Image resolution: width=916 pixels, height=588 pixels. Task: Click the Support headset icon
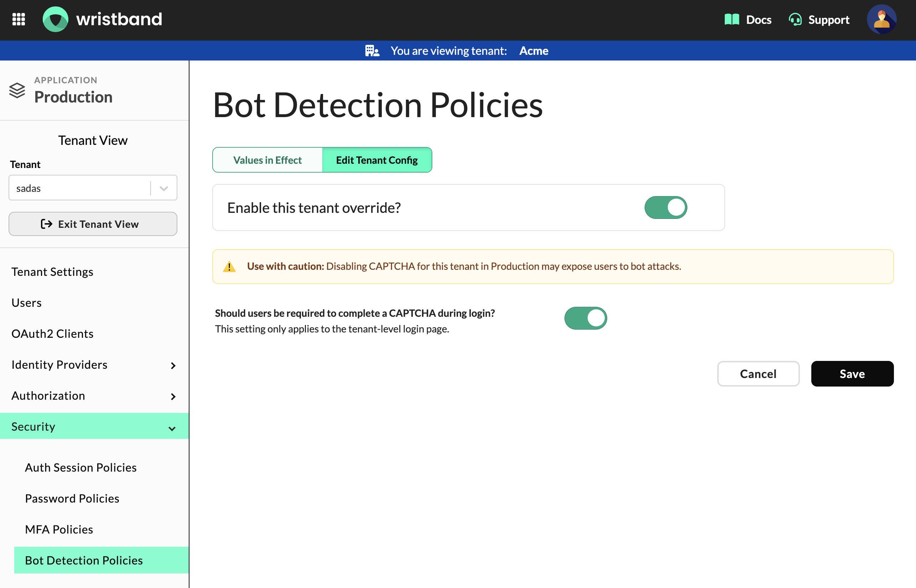click(x=795, y=20)
